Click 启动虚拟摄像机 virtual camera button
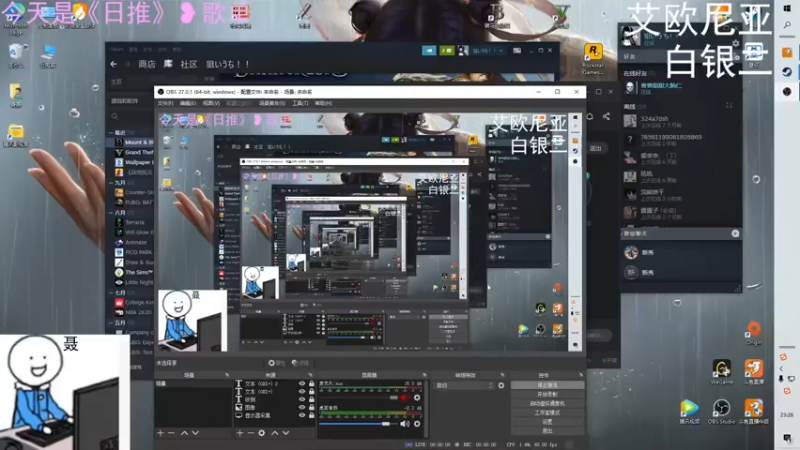 pos(547,404)
